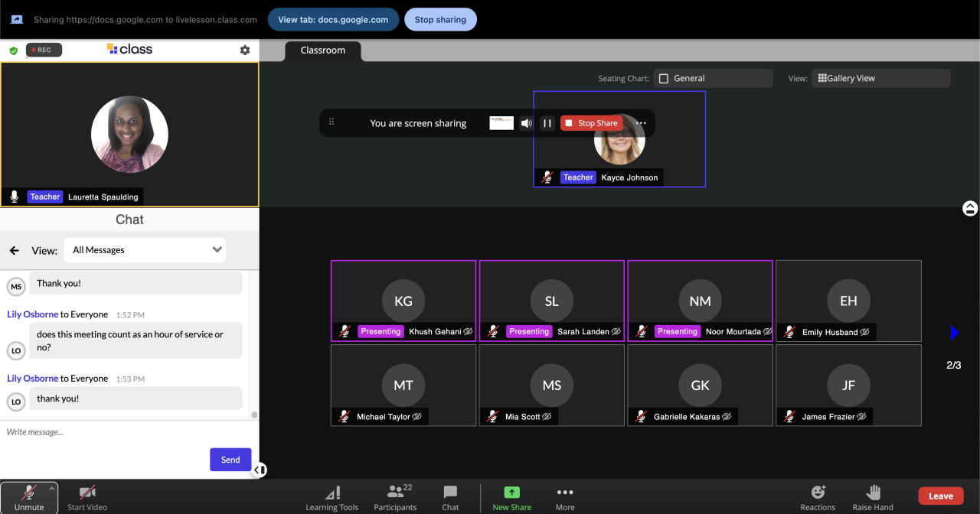980x514 pixels.
Task: Leave the class meeting
Action: [x=941, y=496]
